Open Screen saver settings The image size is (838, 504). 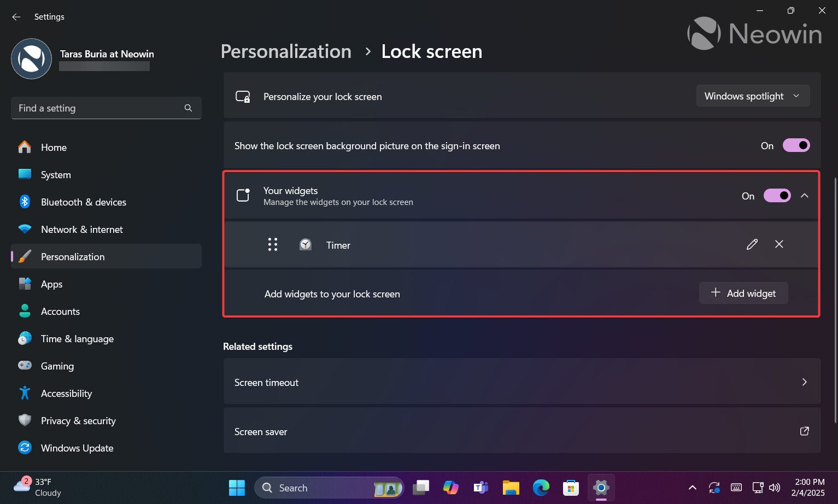tap(521, 431)
